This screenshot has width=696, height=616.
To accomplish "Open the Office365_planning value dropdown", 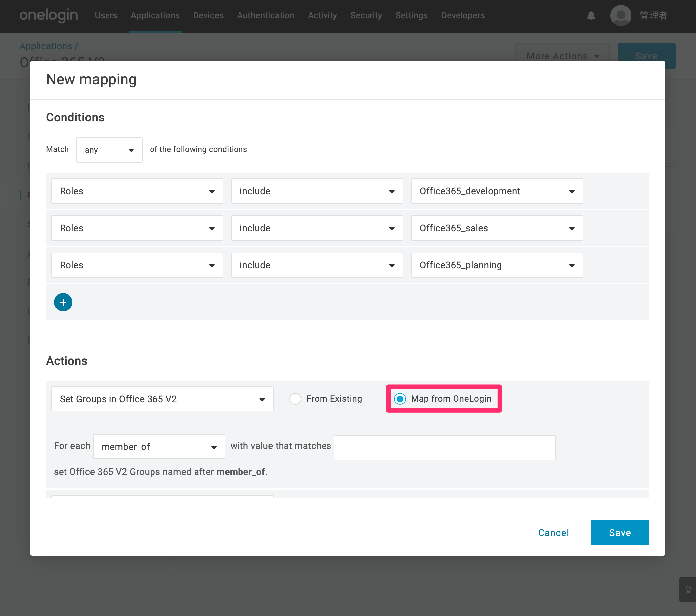I will tap(497, 265).
